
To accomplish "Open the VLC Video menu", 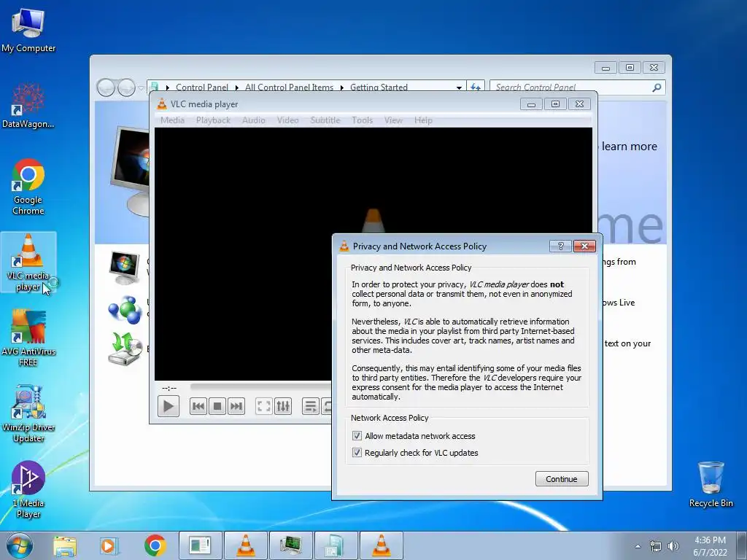I will pyautogui.click(x=287, y=120).
